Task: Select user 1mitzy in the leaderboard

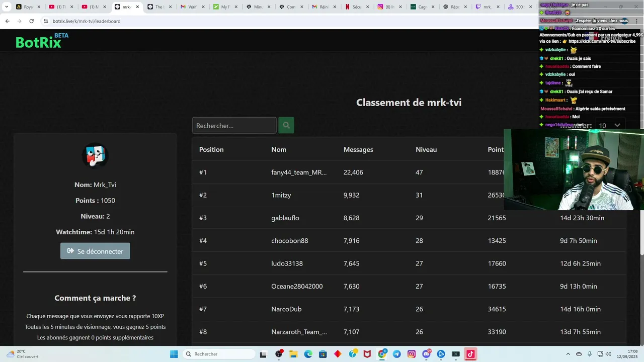Action: (x=281, y=195)
